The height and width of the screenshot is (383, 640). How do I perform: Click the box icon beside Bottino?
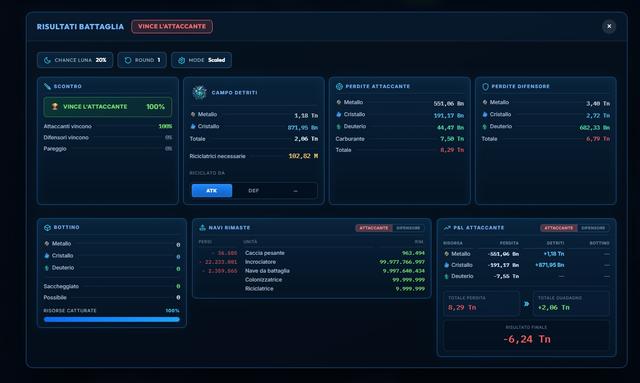(x=47, y=227)
